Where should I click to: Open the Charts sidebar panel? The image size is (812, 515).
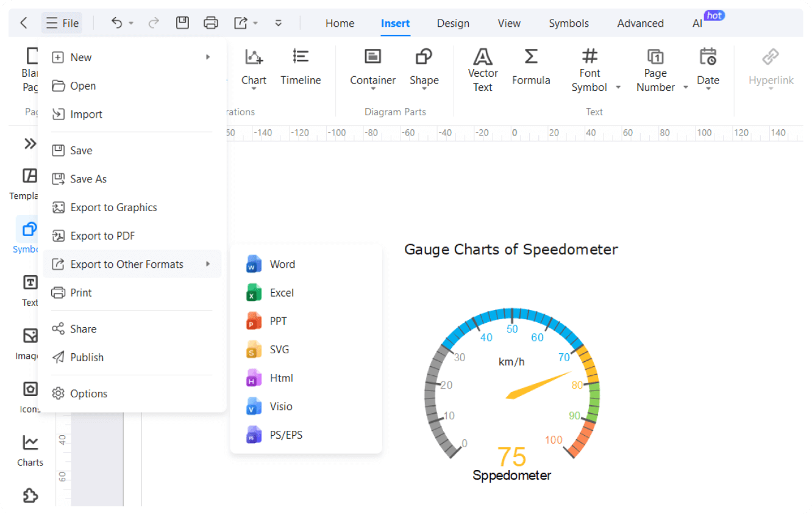30,449
